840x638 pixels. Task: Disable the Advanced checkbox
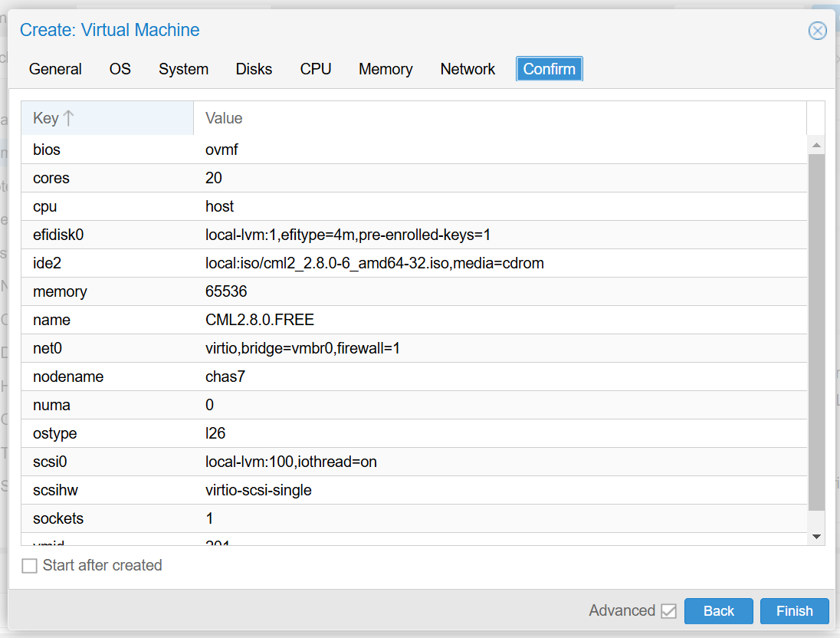pos(668,610)
